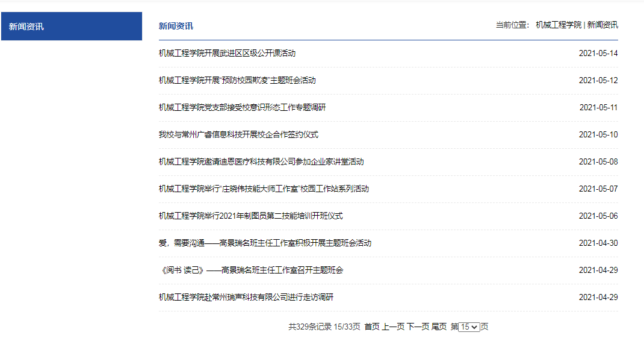The image size is (644, 341).
Task: Go to next page with 下一页
Action: coord(418,327)
